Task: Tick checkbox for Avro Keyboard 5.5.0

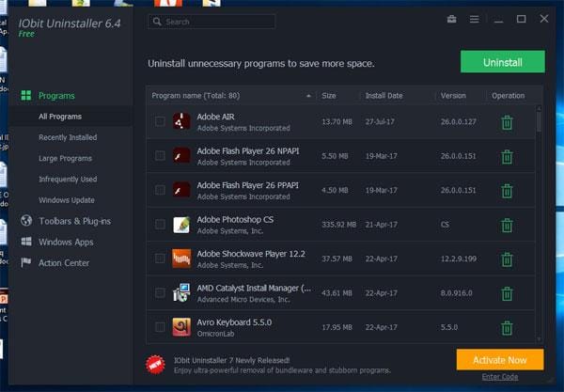Action: [x=160, y=327]
